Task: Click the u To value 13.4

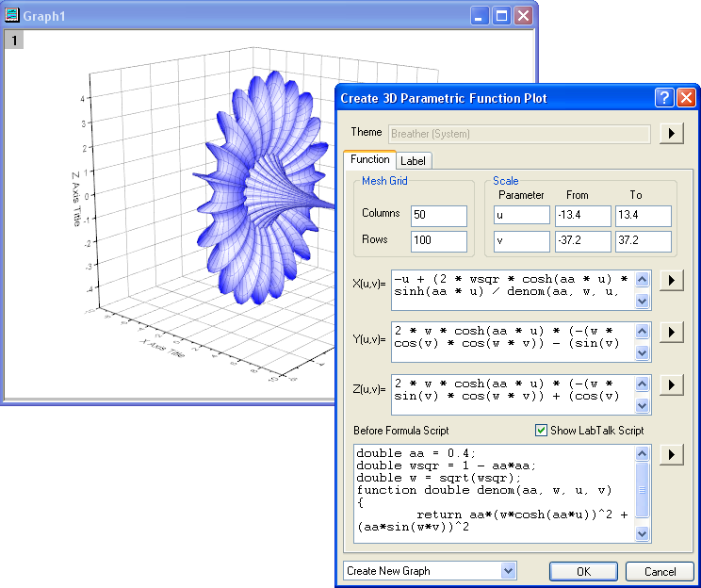Action: [643, 215]
